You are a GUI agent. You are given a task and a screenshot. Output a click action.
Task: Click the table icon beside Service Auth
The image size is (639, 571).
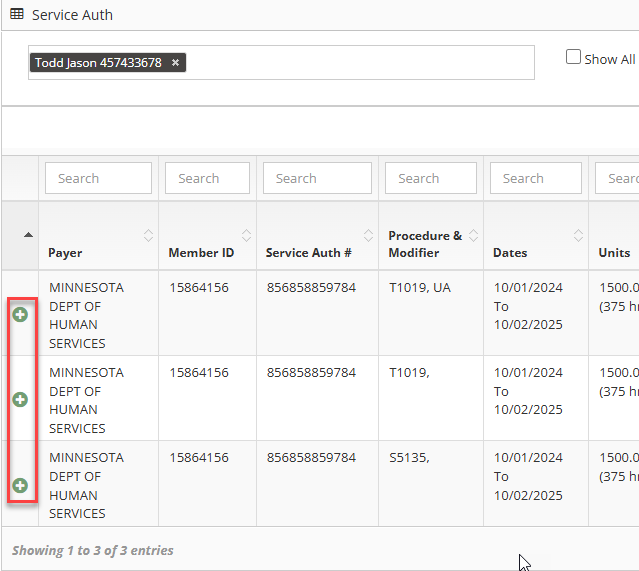point(17,14)
